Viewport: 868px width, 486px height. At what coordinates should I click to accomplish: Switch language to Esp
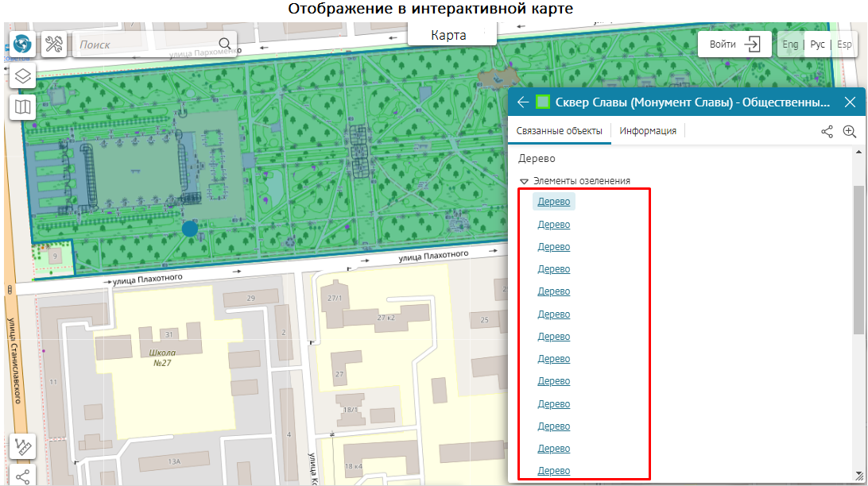(844, 44)
